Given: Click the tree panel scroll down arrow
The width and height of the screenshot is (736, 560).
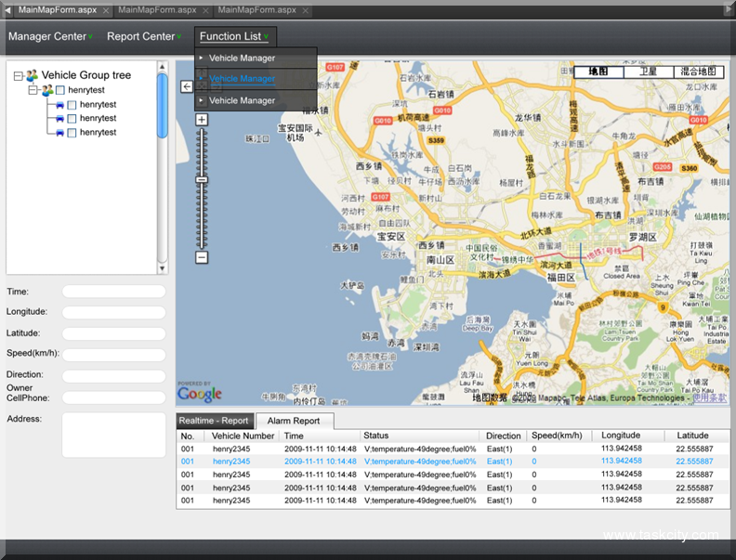Looking at the screenshot, I should (x=162, y=268).
